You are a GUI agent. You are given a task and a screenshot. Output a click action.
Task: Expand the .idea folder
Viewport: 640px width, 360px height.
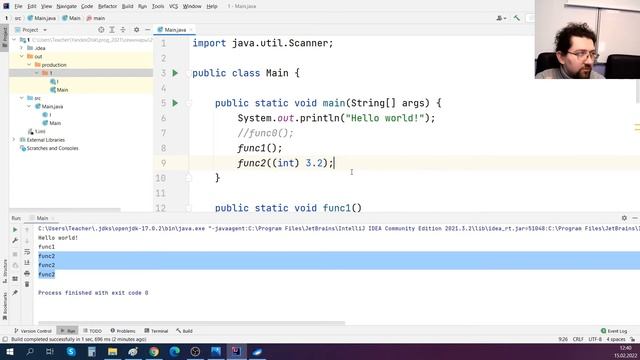[22, 48]
